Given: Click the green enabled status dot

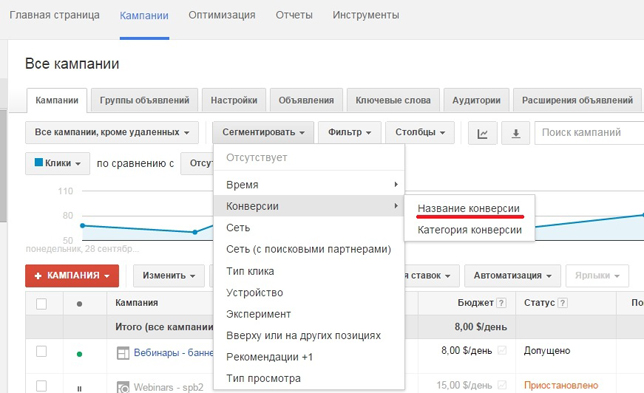Looking at the screenshot, I should click(x=79, y=354).
